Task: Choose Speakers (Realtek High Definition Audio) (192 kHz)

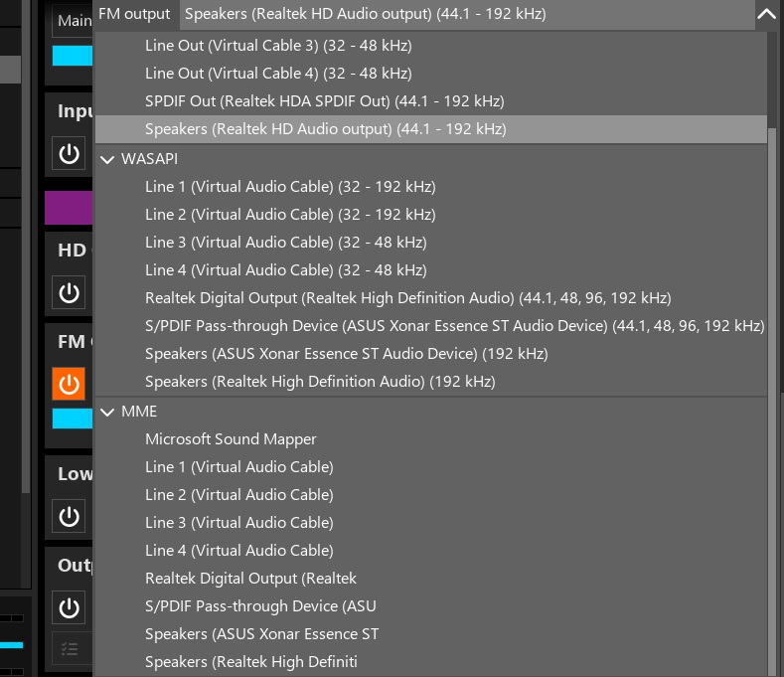Action: pyautogui.click(x=431, y=382)
